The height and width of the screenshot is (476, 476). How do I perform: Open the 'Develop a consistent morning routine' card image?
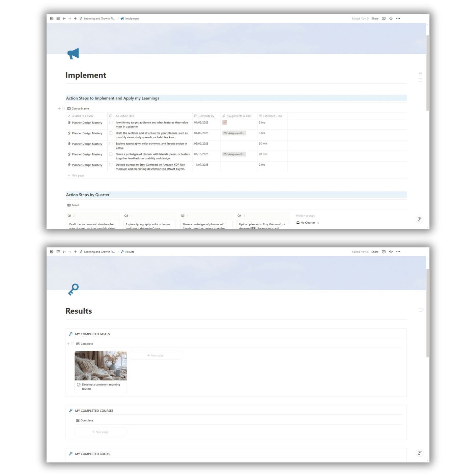[100, 366]
